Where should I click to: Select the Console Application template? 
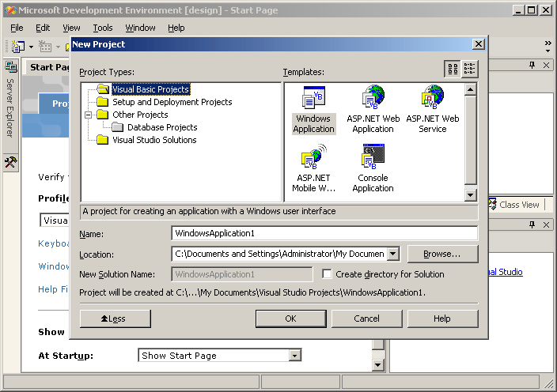click(373, 168)
